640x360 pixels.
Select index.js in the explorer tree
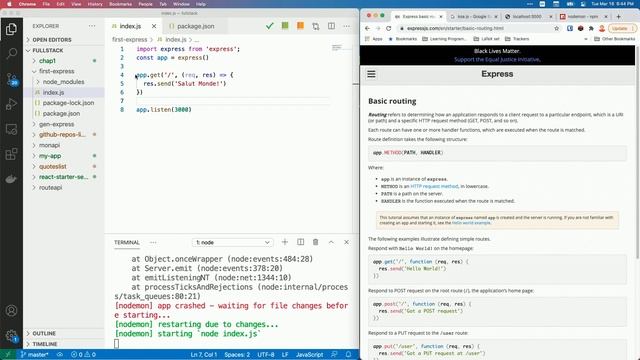[x=53, y=92]
